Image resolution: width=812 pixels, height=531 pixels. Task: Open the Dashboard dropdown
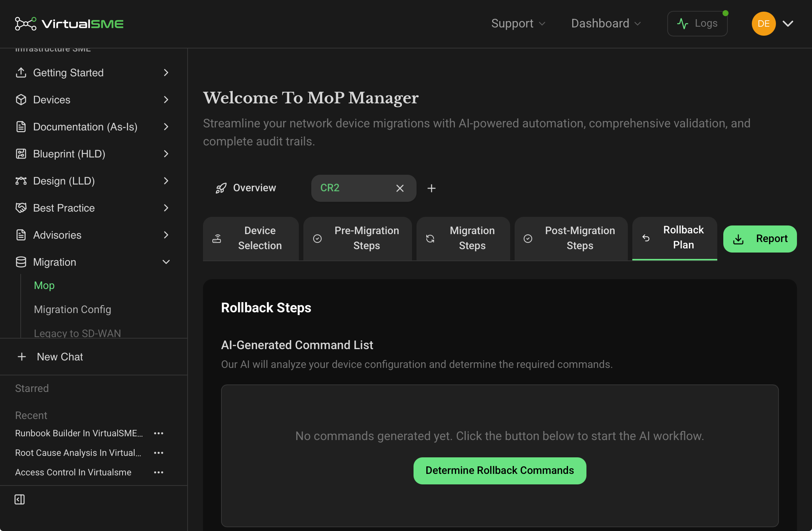tap(606, 24)
